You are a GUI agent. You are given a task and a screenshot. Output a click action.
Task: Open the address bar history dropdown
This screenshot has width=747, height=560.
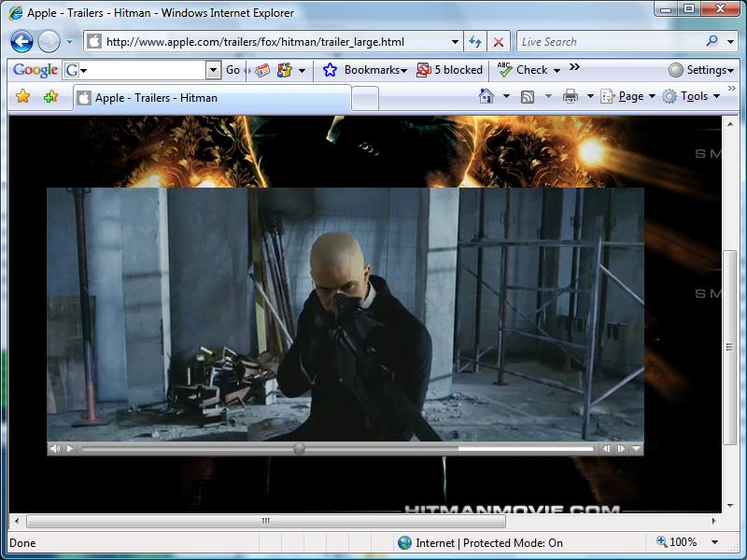click(x=455, y=41)
